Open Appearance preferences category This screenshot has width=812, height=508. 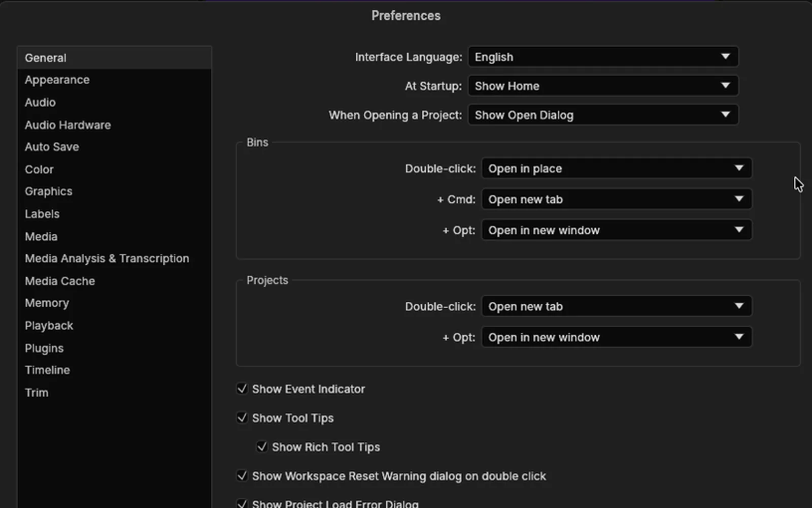click(114, 80)
